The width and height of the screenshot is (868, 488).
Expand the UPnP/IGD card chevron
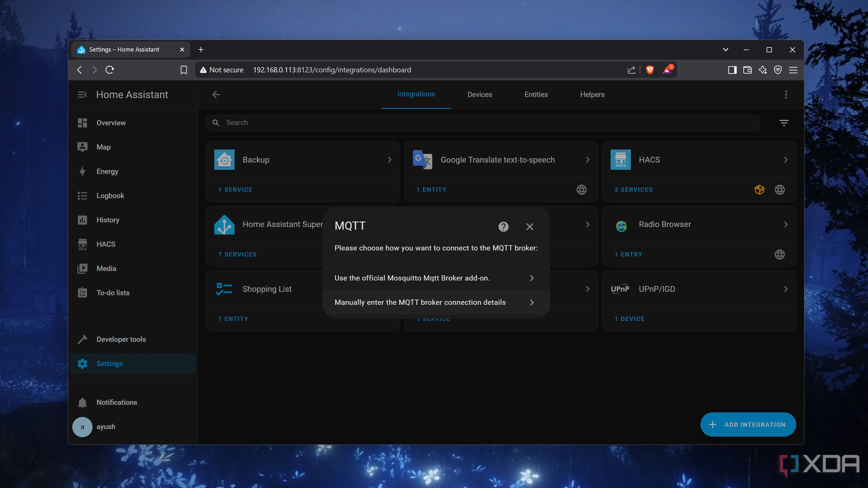tap(785, 289)
